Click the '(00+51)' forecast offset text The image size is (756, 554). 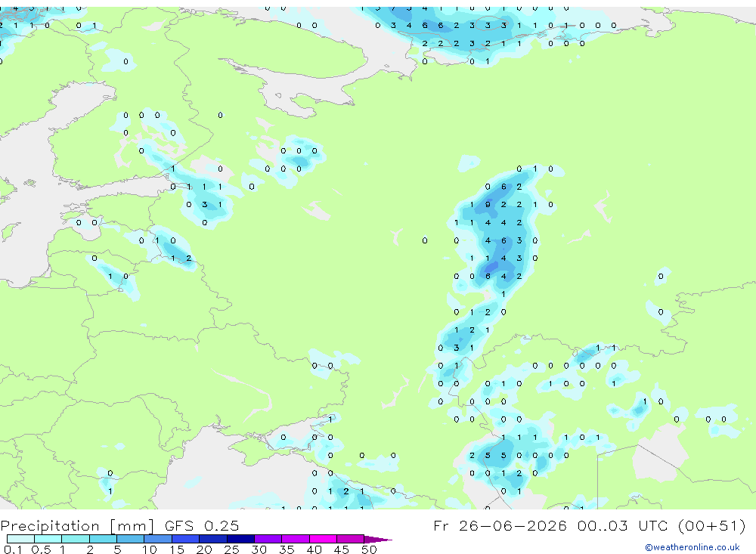point(711,525)
